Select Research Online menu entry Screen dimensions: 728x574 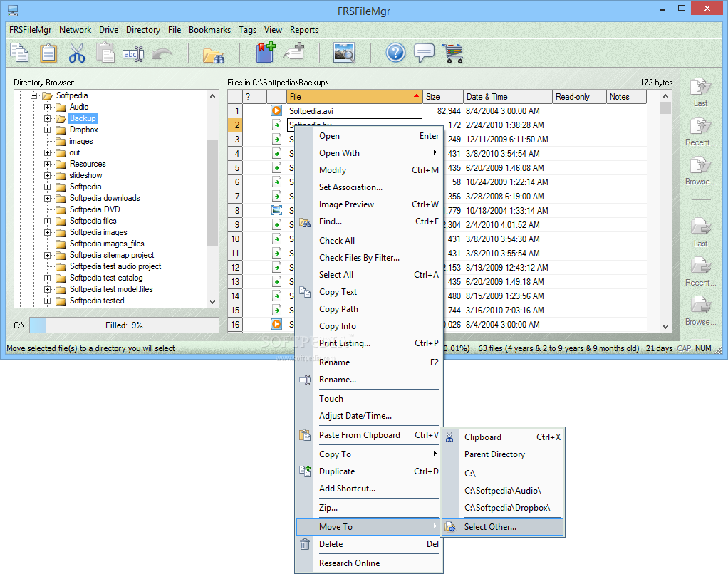coord(369,563)
